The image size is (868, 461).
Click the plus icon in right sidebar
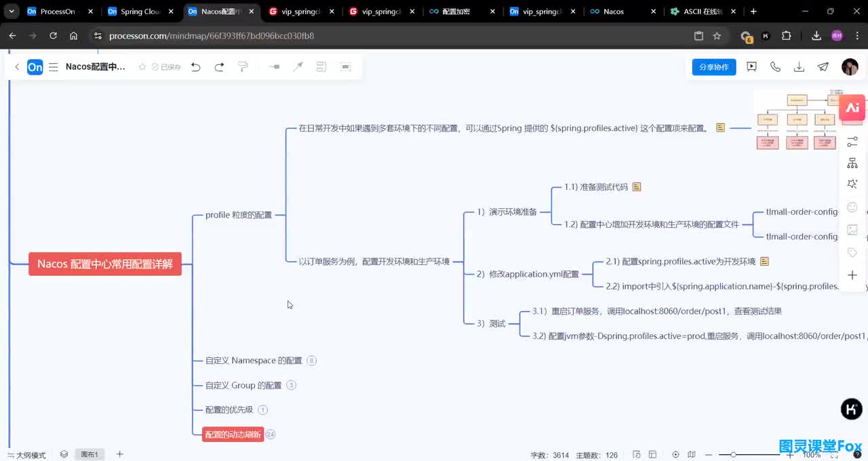click(x=852, y=275)
